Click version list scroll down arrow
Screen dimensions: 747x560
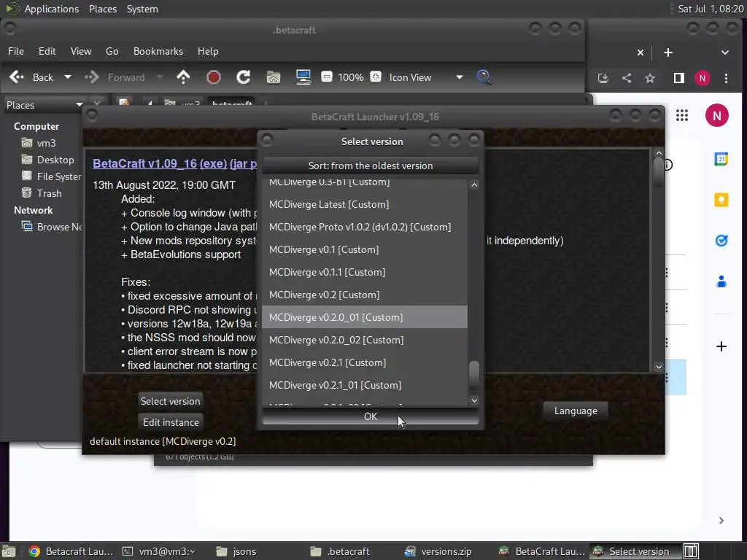click(474, 400)
